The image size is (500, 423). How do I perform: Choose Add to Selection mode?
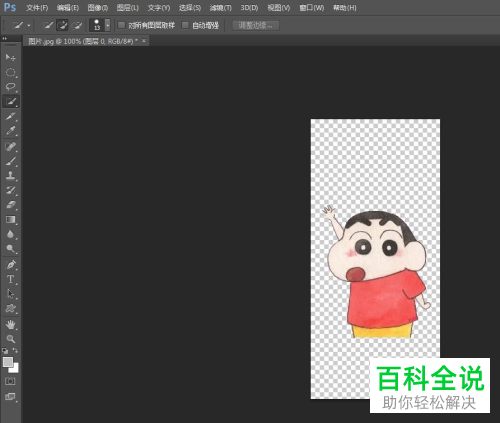(63, 25)
